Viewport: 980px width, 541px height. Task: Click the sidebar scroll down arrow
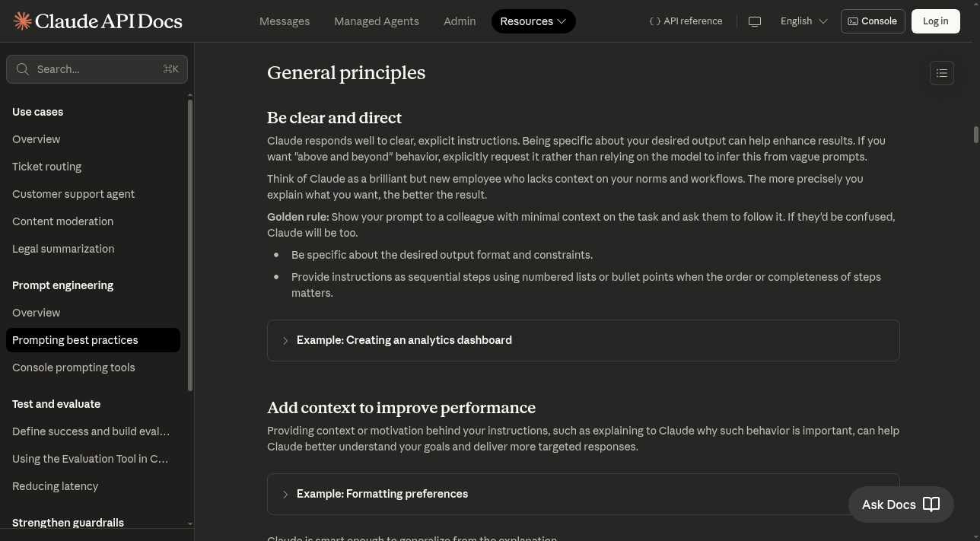click(190, 524)
